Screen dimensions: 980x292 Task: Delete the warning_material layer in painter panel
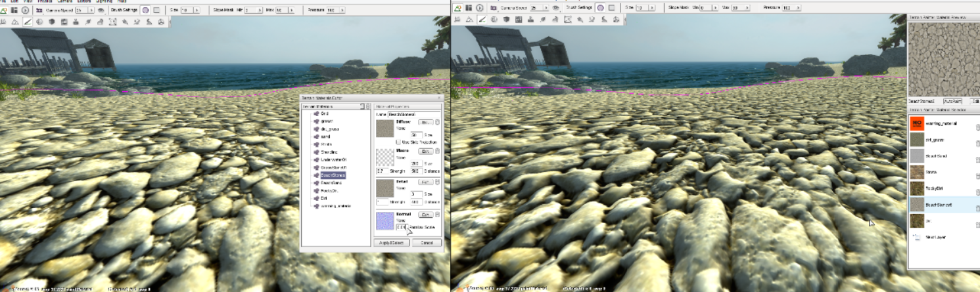(x=978, y=127)
